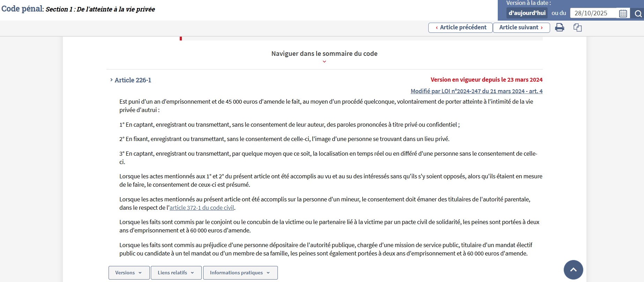Screen dimensions: 644x282
Task: Expand the red chevron under the sommaire heading
Action: (324, 62)
